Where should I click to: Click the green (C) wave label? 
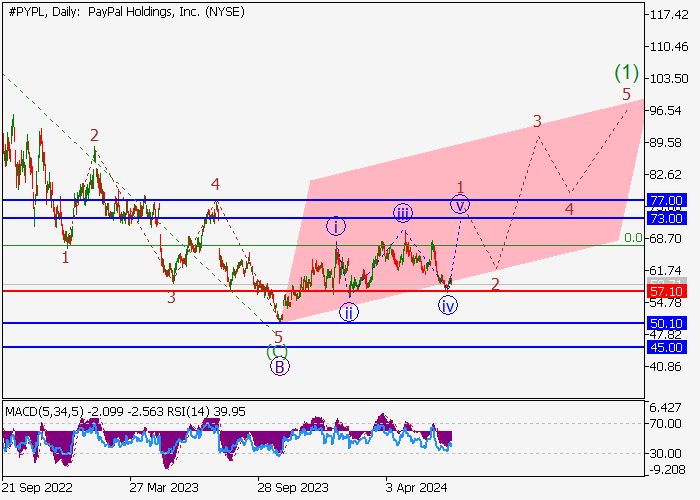pyautogui.click(x=277, y=351)
